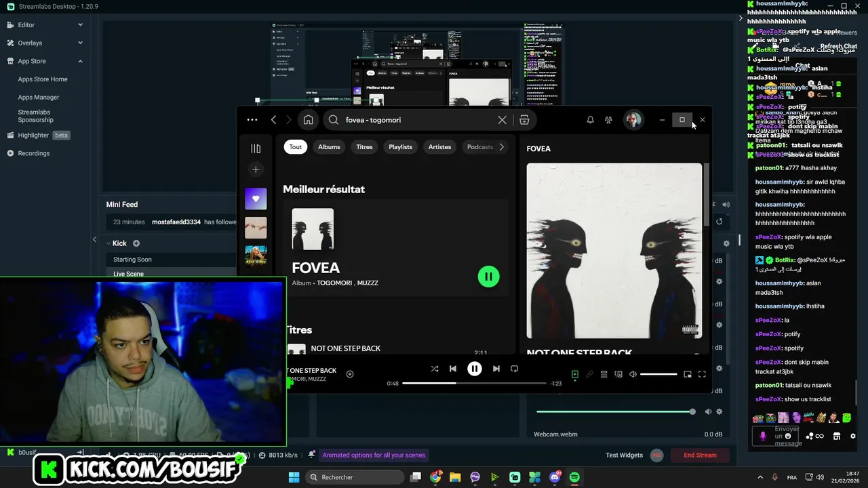Open TOGOMORI artist link under FOVEA

coord(334,283)
